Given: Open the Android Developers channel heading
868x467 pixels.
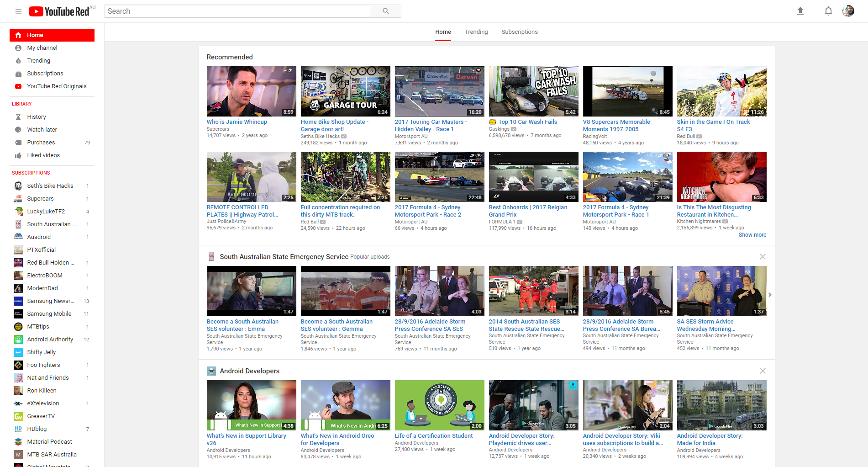Looking at the screenshot, I should point(249,371).
